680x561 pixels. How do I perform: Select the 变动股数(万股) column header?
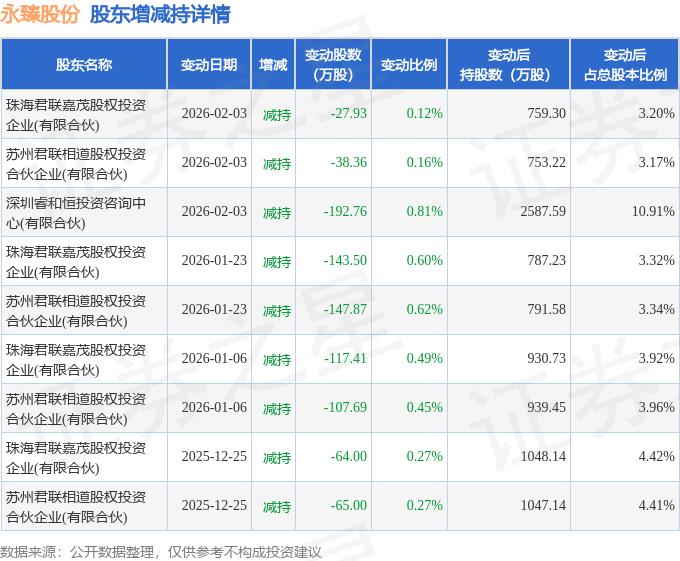tap(333, 65)
